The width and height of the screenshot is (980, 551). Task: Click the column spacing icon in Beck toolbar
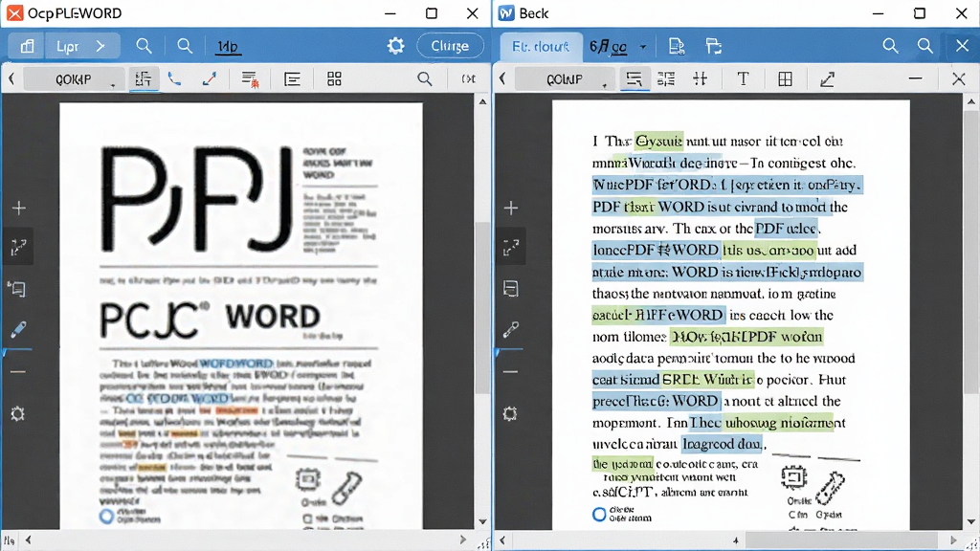coord(700,78)
